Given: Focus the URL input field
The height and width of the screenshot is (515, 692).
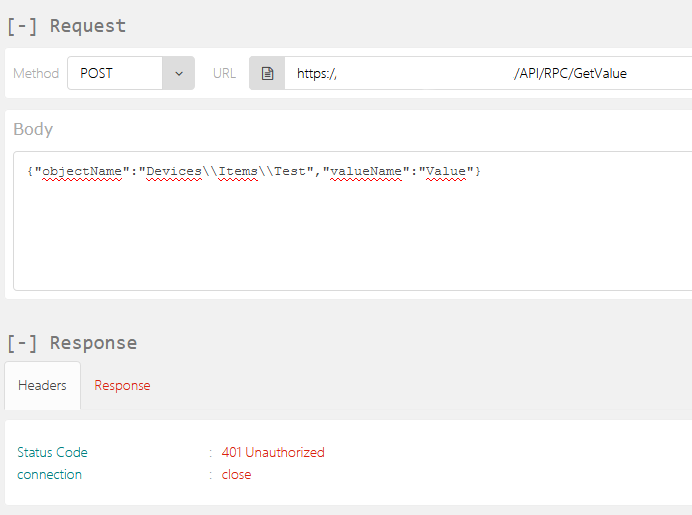Looking at the screenshot, I should (420, 73).
